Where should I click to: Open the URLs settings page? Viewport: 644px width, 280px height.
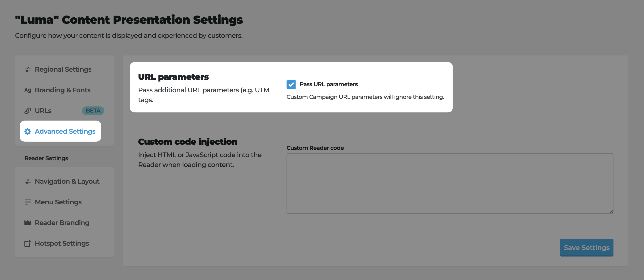coord(43,111)
